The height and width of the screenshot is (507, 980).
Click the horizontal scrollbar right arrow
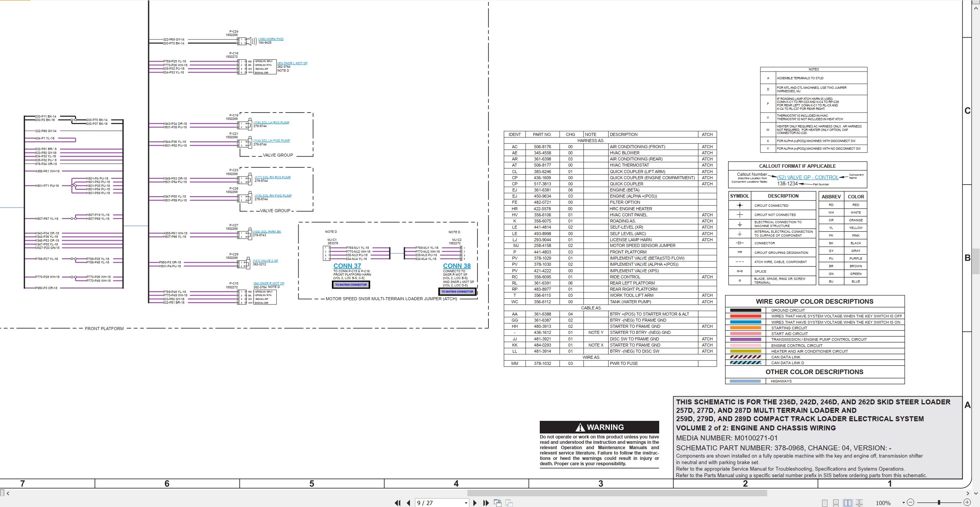[x=968, y=493]
